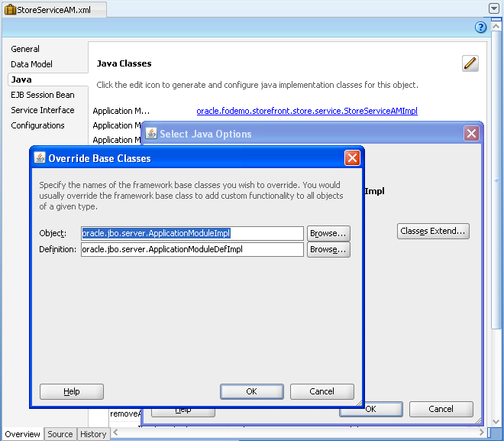Open the StoreServiceAMImpl class link
Image resolution: width=504 pixels, height=441 pixels.
(307, 111)
